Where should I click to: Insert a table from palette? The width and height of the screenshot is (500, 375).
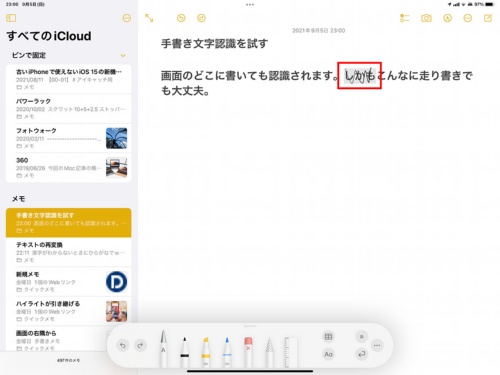click(x=328, y=337)
